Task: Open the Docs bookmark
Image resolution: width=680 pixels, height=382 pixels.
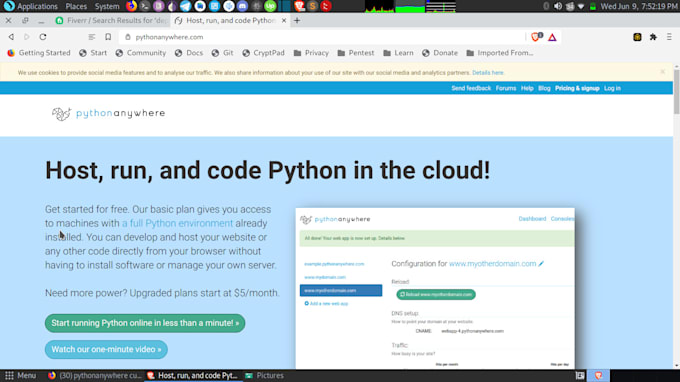Action: click(x=189, y=53)
